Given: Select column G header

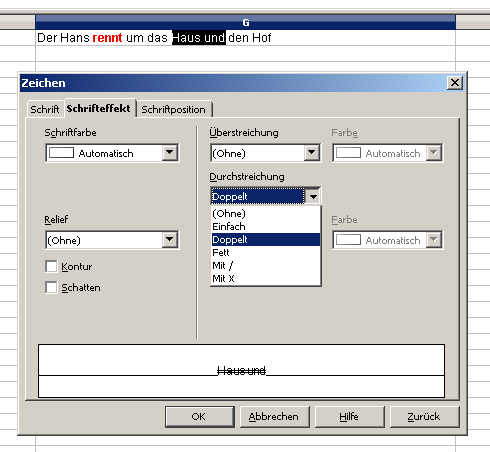Looking at the screenshot, I should pyautogui.click(x=245, y=22).
